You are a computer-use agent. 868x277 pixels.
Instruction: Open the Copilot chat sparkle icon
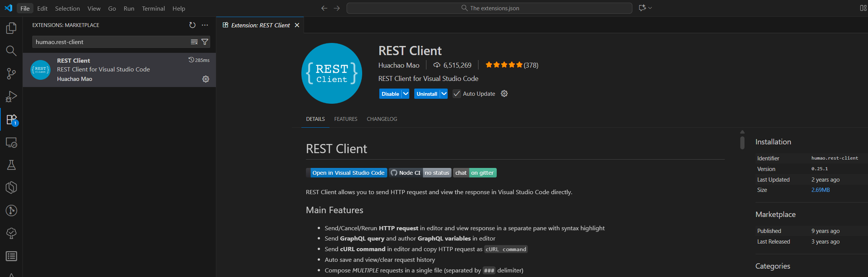tap(642, 8)
